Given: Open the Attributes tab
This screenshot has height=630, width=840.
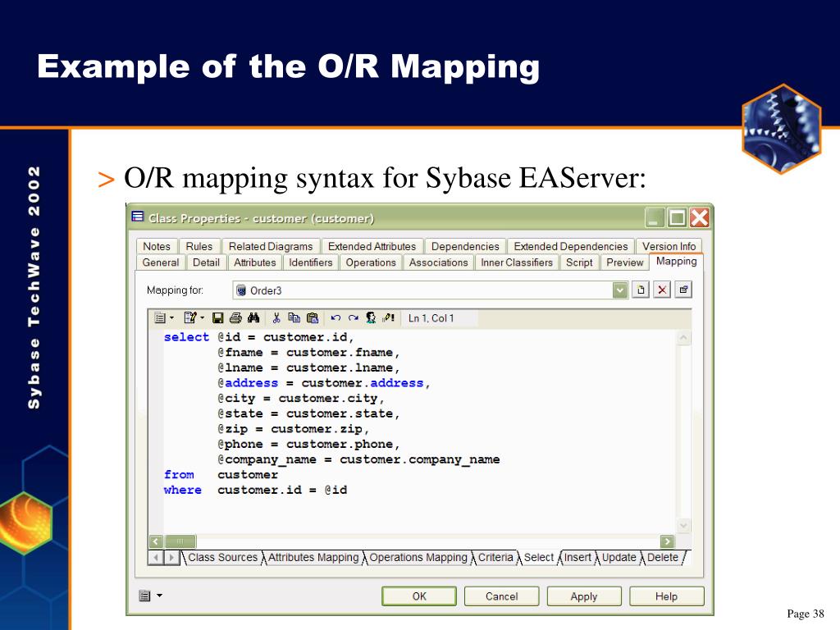Looking at the screenshot, I should [255, 262].
